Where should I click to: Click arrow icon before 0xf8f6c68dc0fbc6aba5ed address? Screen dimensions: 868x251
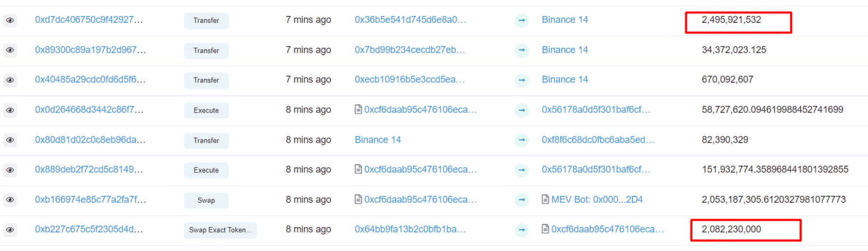pos(522,140)
